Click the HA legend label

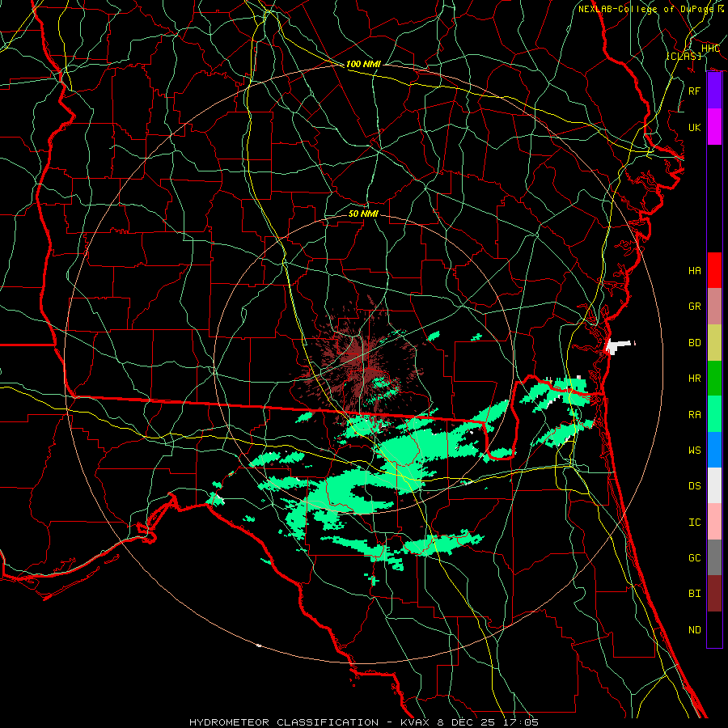tap(694, 270)
